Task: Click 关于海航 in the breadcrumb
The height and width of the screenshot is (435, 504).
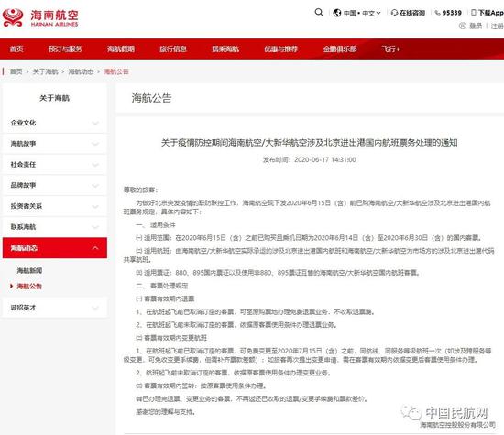Action: click(45, 71)
